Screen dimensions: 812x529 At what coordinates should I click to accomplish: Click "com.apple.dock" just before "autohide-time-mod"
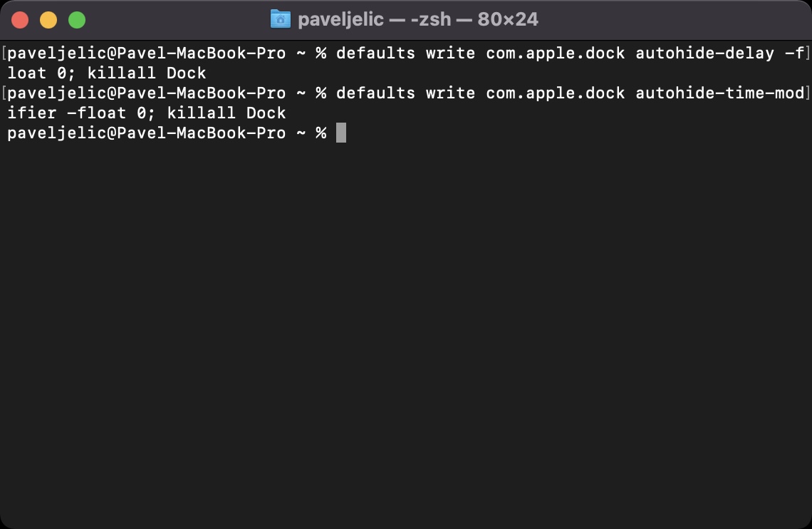pyautogui.click(x=556, y=93)
